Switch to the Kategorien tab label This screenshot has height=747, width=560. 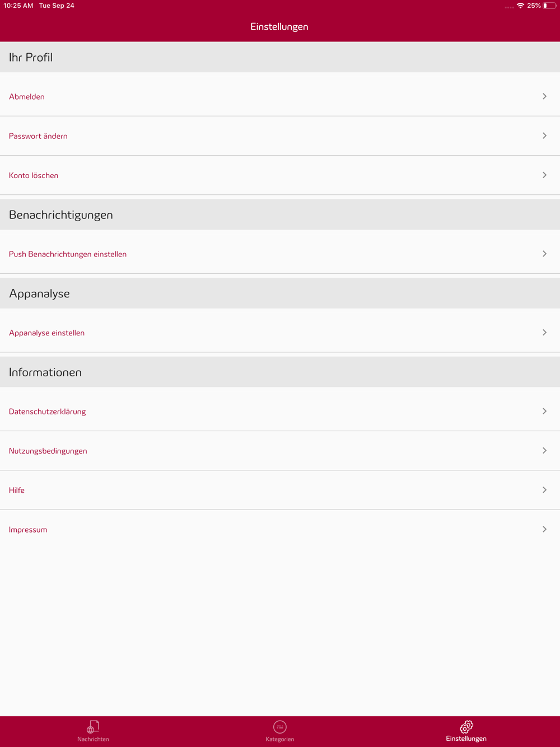280,739
